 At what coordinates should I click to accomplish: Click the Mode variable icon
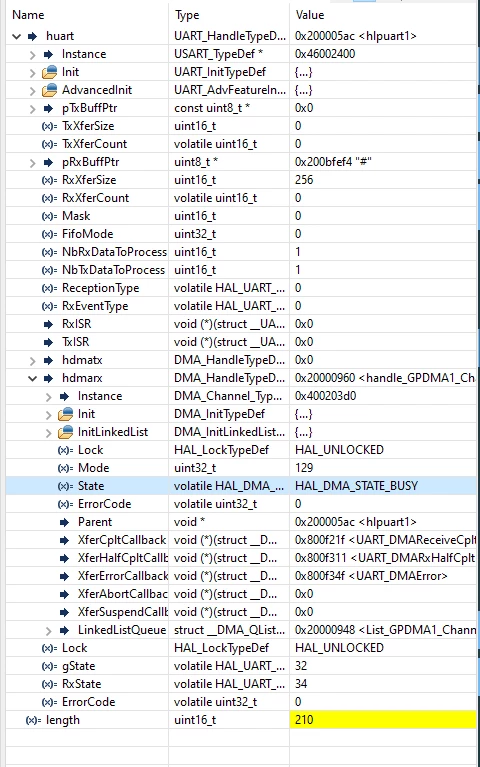(x=66, y=469)
